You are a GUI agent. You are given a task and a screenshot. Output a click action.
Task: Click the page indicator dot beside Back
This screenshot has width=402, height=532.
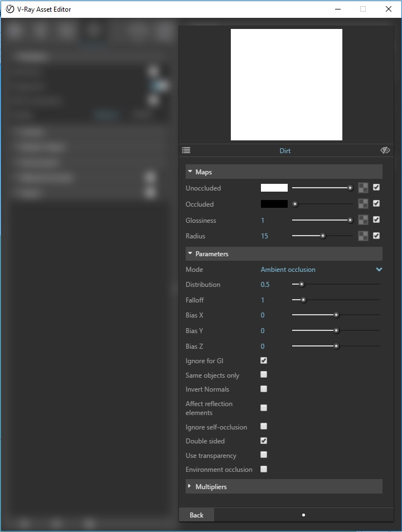pos(303,515)
